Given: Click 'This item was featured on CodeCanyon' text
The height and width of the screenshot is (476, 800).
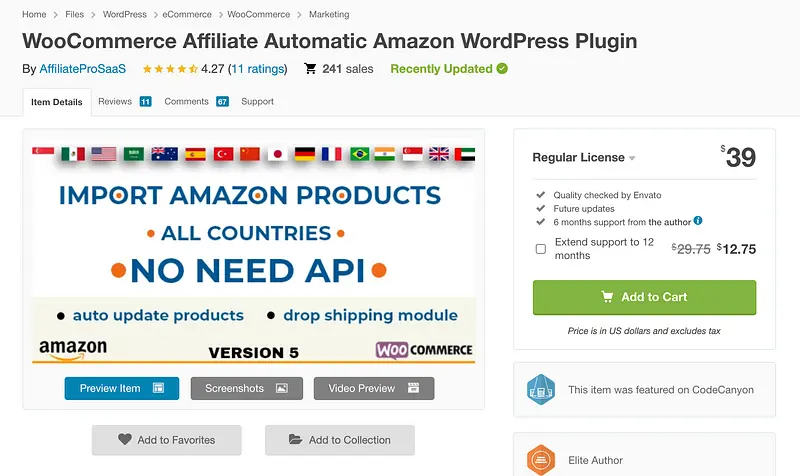Looking at the screenshot, I should coord(661,390).
